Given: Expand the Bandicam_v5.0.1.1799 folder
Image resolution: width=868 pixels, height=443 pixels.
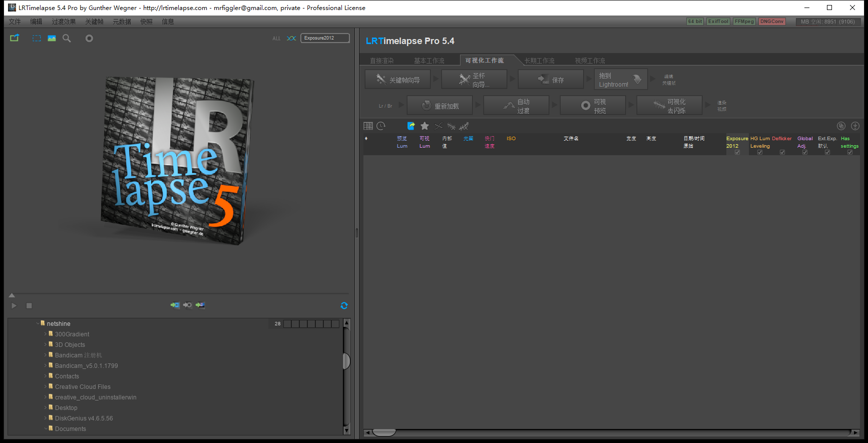Looking at the screenshot, I should [x=46, y=365].
